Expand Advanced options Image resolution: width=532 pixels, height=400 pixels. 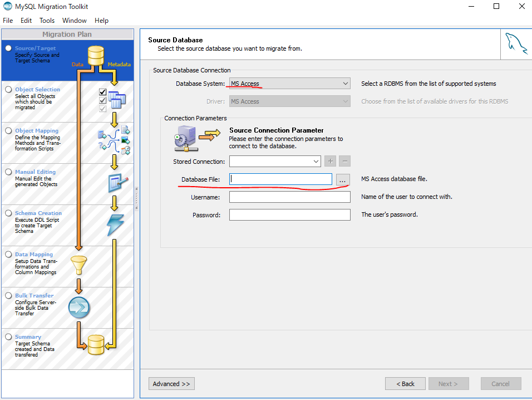pos(171,384)
